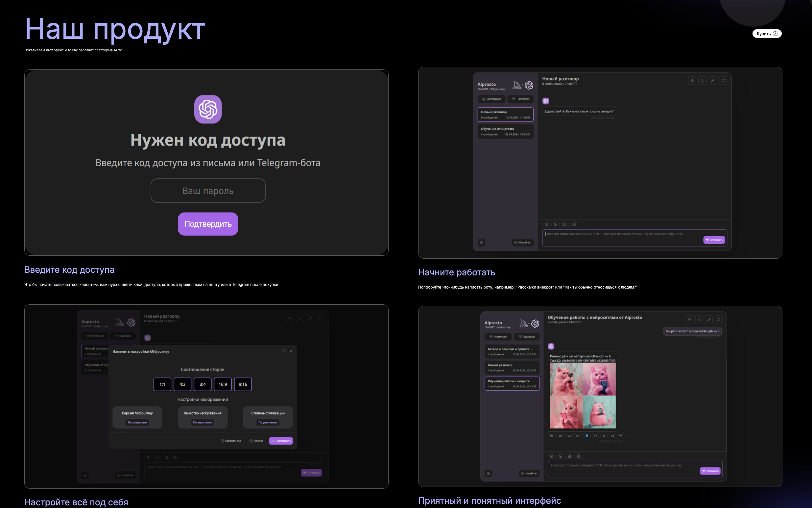Toggle the moon theme icon in the Начните работать chat
Image resolution: width=812 pixels, height=508 pixels.
click(556, 224)
